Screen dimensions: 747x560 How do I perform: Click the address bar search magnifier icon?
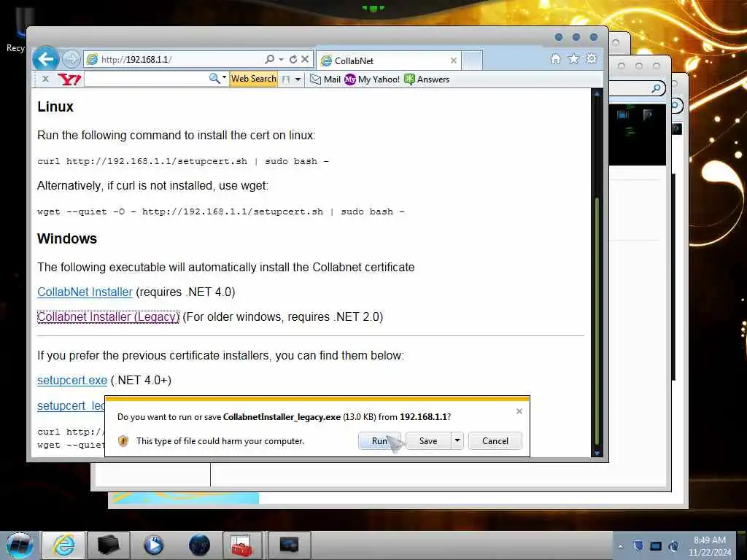pos(270,59)
